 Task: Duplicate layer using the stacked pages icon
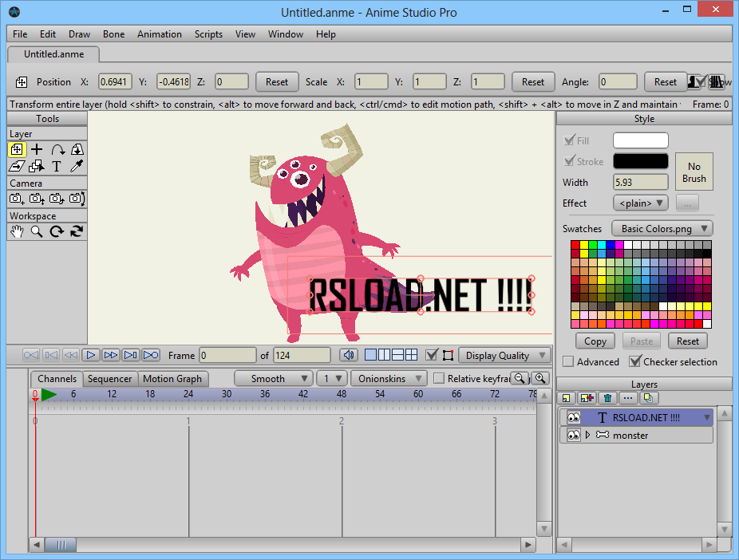(649, 398)
